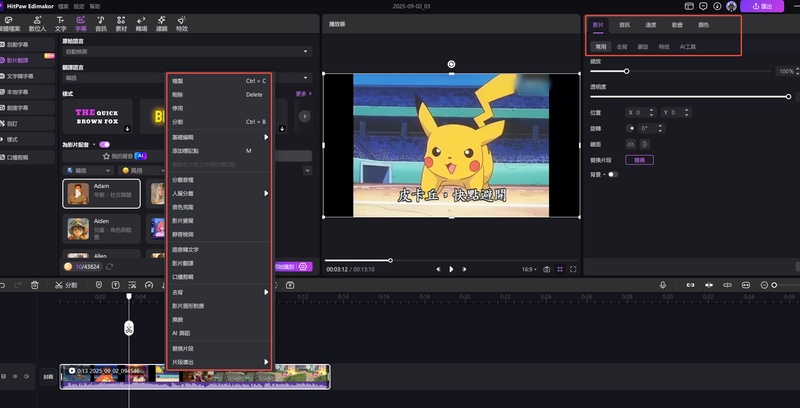Toggle track mute speaker on timeline
Screen dimensions: 800x408
point(26,376)
